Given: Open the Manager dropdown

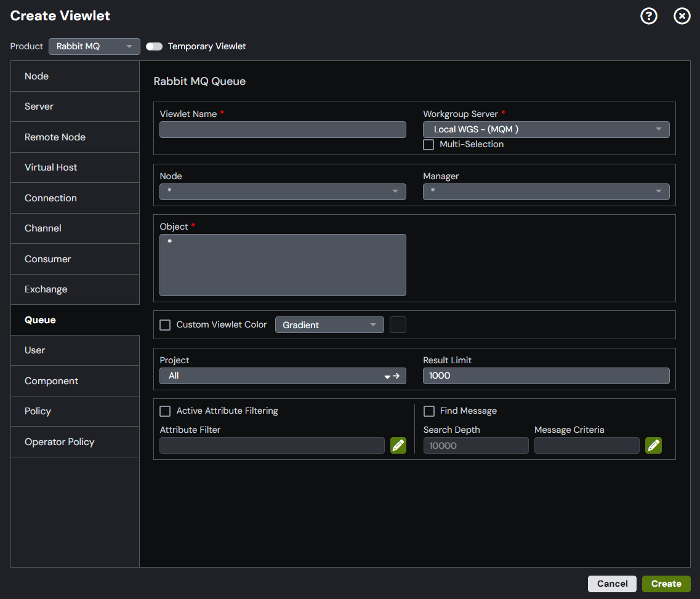Looking at the screenshot, I should pyautogui.click(x=546, y=191).
